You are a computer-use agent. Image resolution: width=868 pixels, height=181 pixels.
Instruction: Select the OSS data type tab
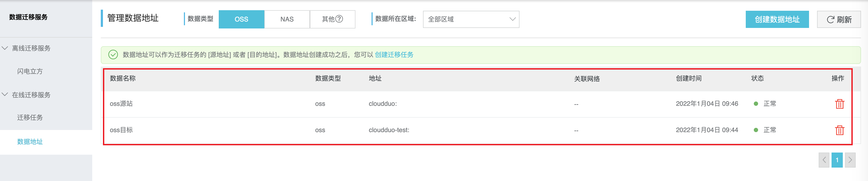241,19
